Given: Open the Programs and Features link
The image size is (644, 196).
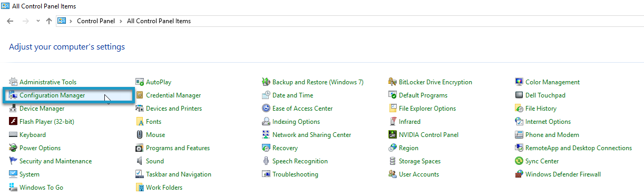Looking at the screenshot, I should coord(178,148).
